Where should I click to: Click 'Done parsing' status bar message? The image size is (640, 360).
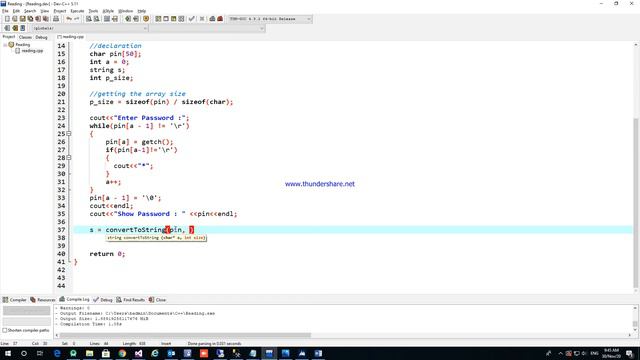point(214,344)
